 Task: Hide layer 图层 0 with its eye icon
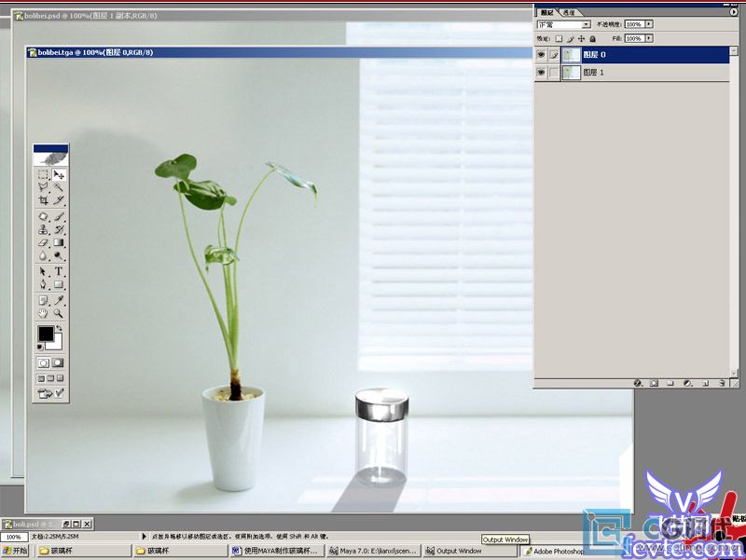tap(541, 55)
